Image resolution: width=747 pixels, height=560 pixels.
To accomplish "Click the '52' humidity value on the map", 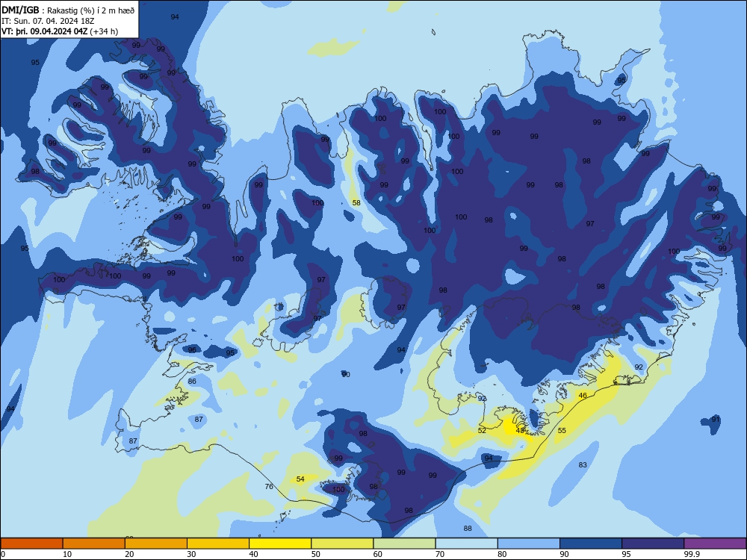I will click(482, 431).
